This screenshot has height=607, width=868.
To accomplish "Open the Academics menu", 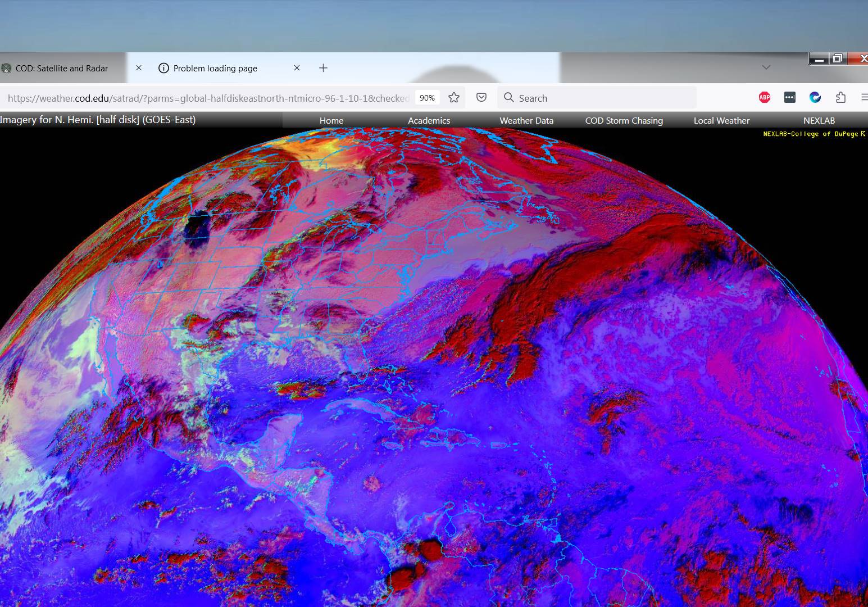I will click(429, 120).
